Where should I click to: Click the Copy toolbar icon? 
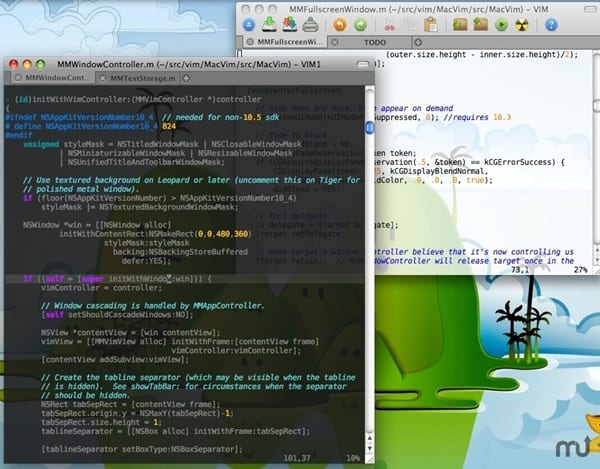point(410,25)
